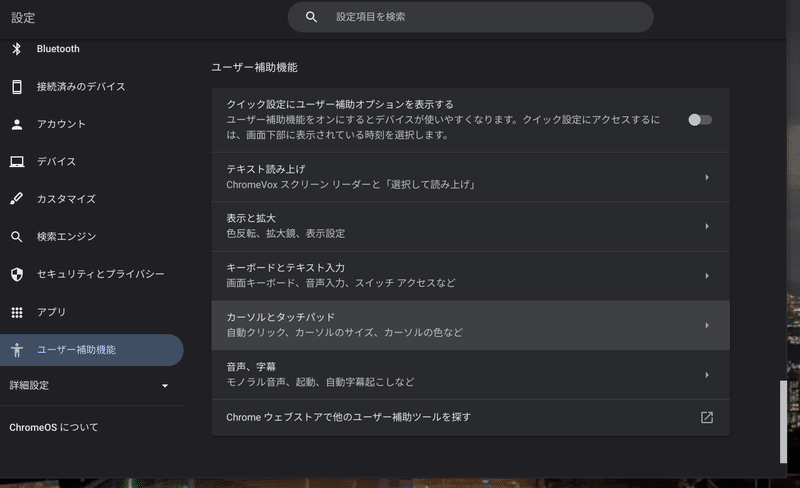Click the accessibility person icon in sidebar
This screenshot has width=800, height=488.
[17, 350]
